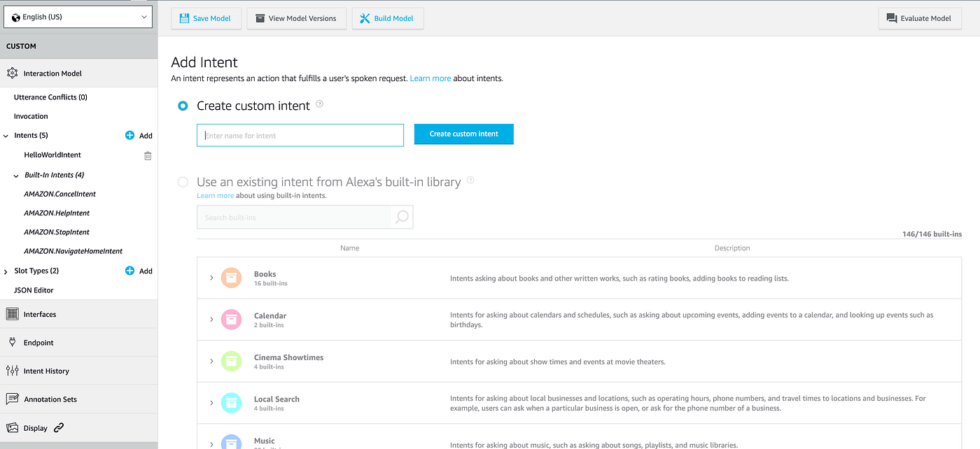Open the Invocation page

click(31, 116)
